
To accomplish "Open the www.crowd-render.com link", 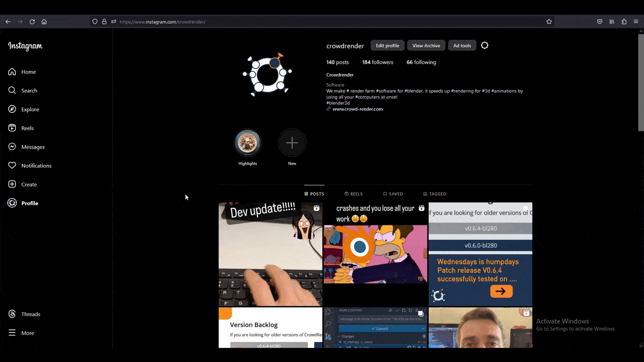I will coord(358,109).
